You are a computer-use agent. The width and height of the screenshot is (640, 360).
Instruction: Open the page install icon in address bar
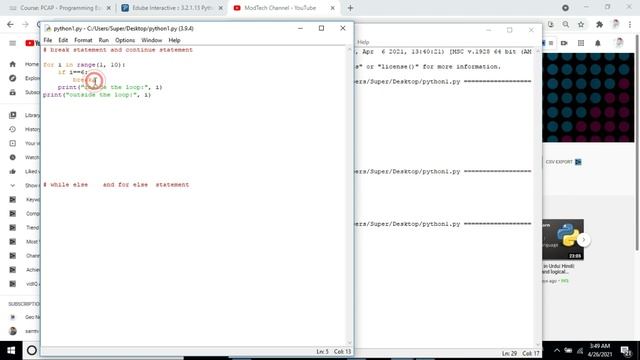551,24
